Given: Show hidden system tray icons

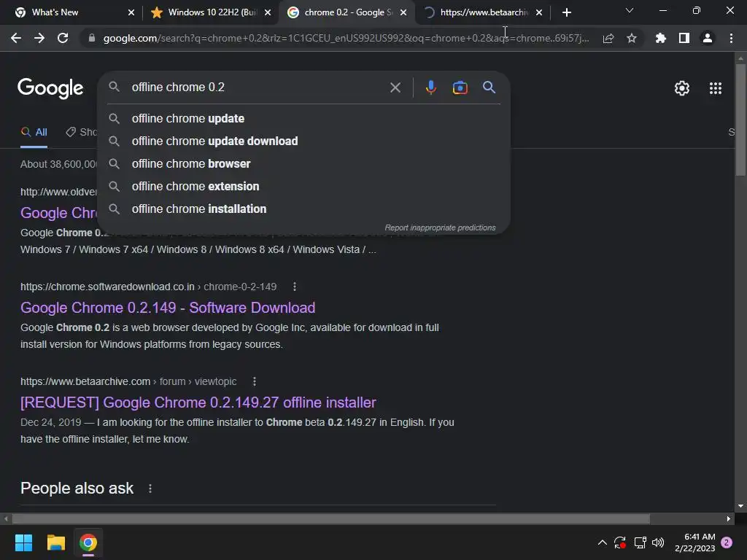Looking at the screenshot, I should [602, 542].
